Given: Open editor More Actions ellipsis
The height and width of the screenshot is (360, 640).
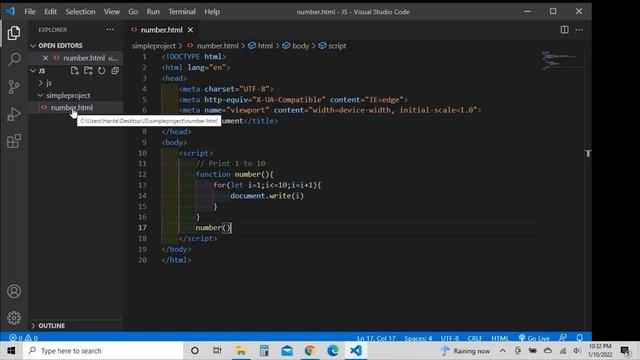Looking at the screenshot, I should (x=579, y=30).
